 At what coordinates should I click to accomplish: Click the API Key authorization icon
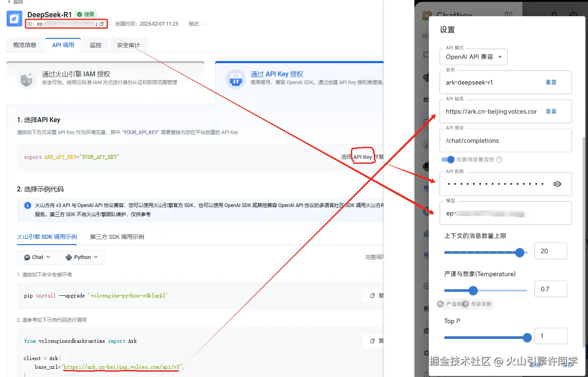click(236, 79)
